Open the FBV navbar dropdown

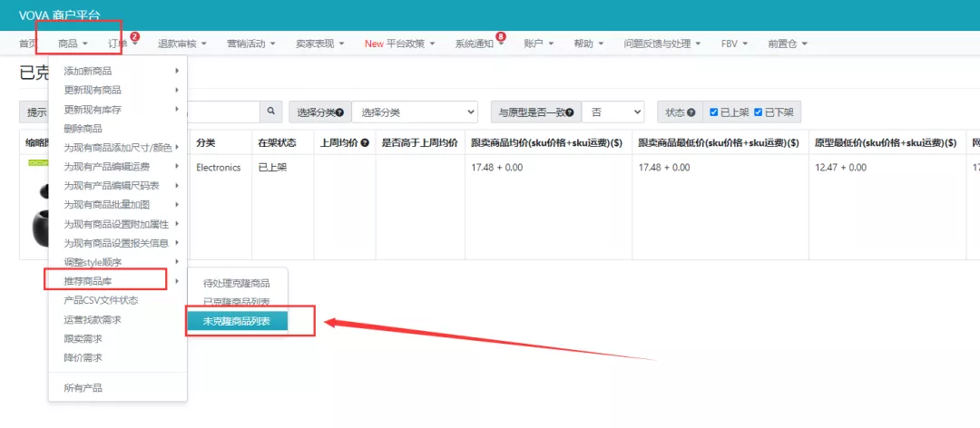coord(734,44)
